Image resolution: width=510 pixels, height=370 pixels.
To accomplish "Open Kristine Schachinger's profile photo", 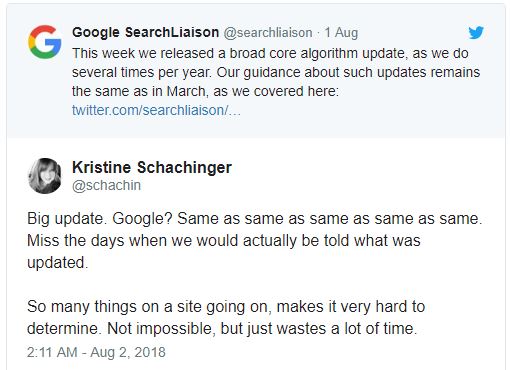I will coord(45,176).
